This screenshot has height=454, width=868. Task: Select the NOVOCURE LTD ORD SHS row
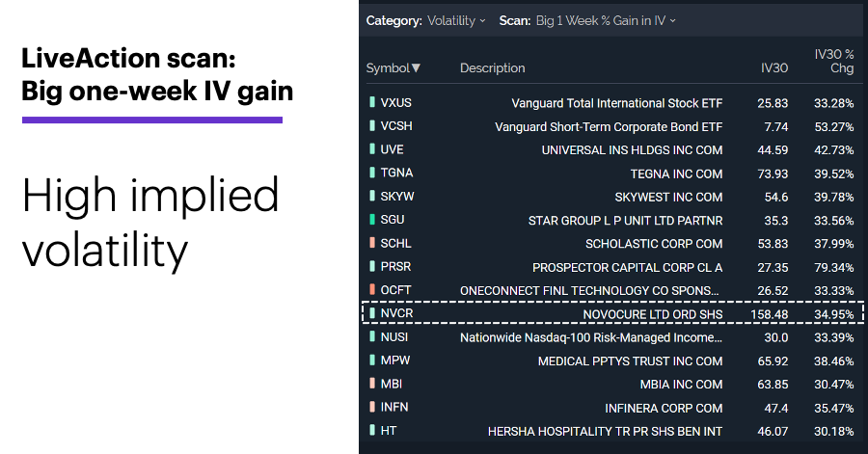click(612, 313)
